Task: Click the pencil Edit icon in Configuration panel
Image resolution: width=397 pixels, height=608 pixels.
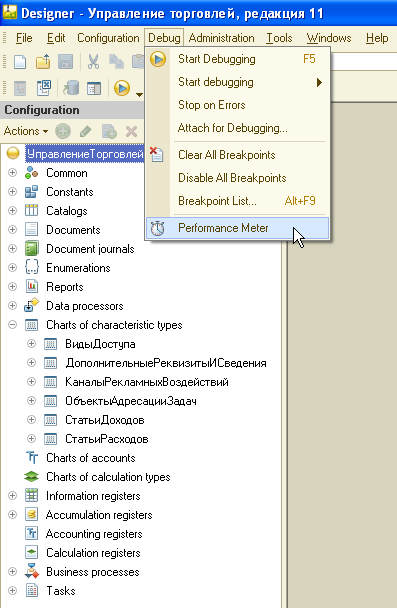Action: [85, 131]
